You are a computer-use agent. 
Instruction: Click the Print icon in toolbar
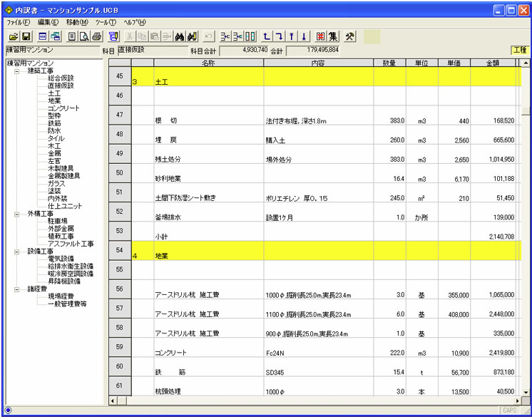[x=96, y=36]
